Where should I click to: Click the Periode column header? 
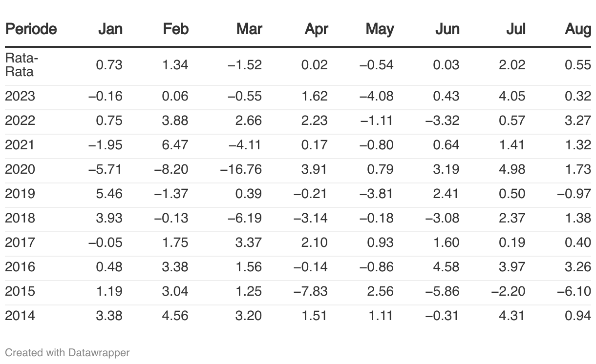point(31,29)
